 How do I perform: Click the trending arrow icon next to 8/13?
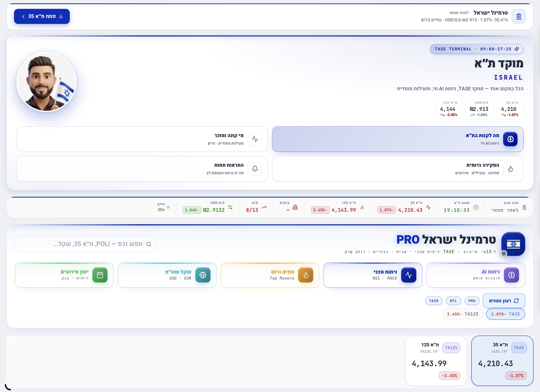[264, 207]
